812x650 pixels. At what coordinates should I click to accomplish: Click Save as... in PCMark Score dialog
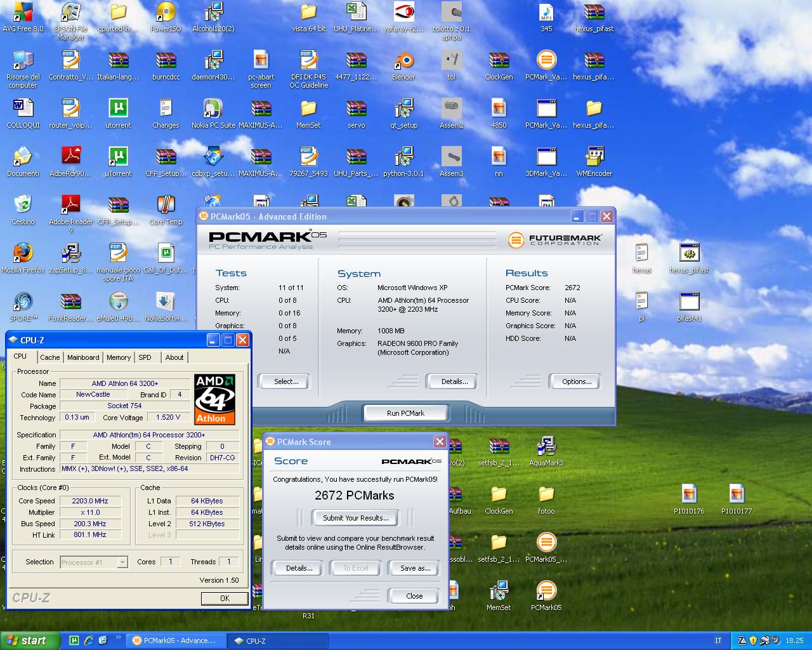(x=415, y=568)
